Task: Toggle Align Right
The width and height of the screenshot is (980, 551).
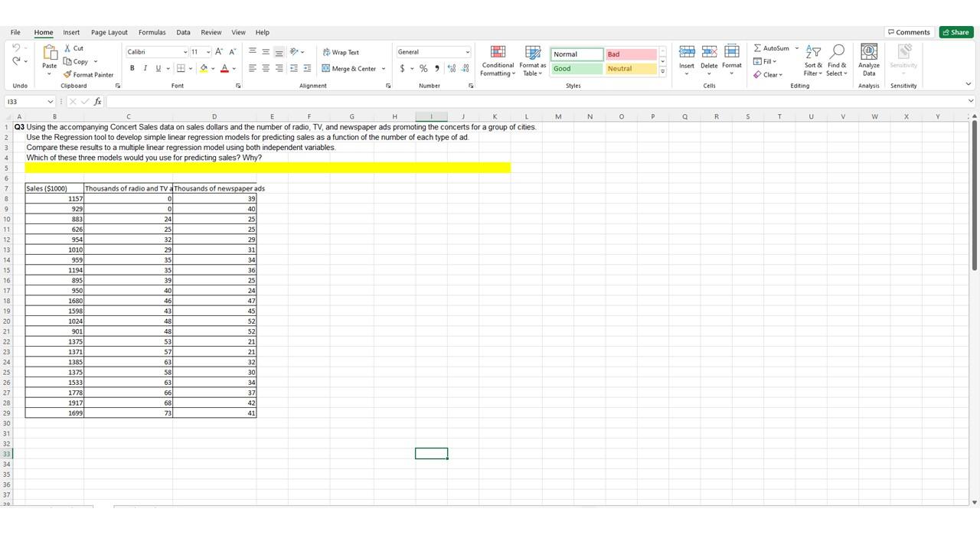Action: pyautogui.click(x=279, y=68)
